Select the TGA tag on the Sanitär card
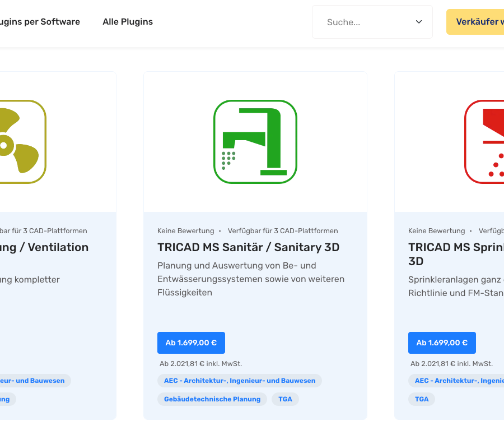This screenshot has width=504, height=430. (x=286, y=399)
